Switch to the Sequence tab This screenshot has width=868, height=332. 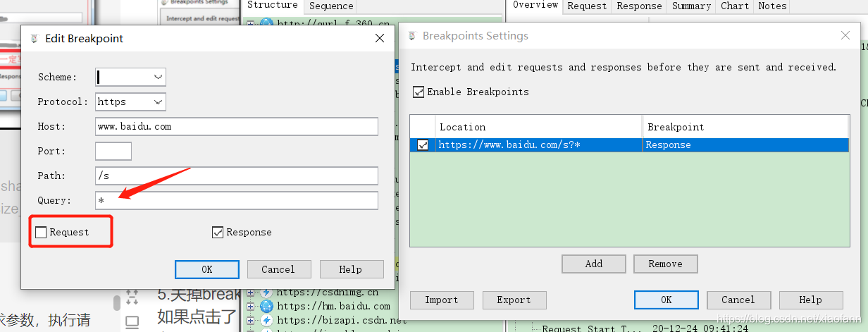click(x=331, y=6)
